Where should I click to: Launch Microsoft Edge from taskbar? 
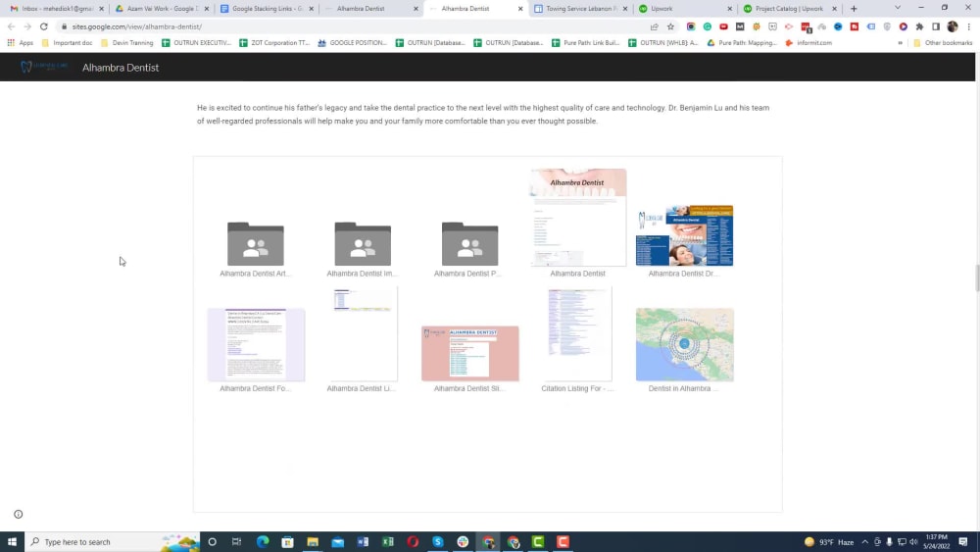click(263, 541)
